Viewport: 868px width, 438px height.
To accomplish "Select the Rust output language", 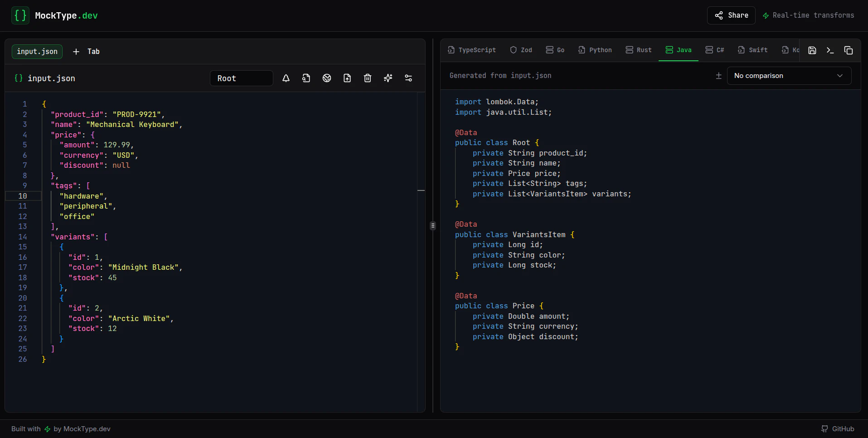I will click(639, 50).
